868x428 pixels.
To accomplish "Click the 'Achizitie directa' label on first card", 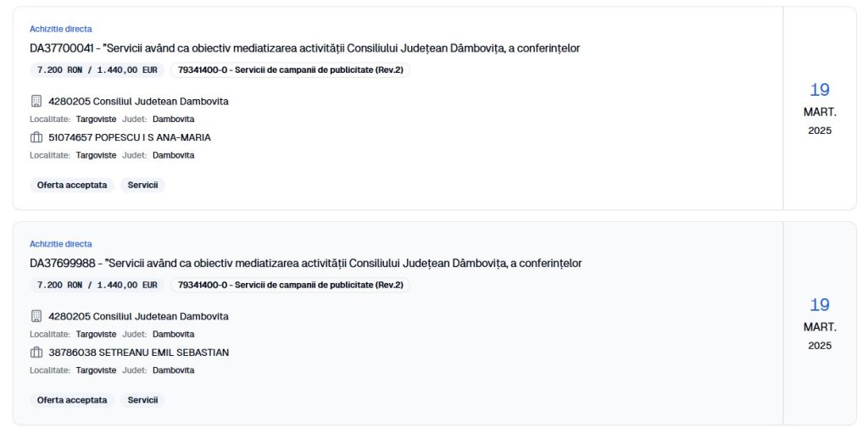I will [x=61, y=29].
